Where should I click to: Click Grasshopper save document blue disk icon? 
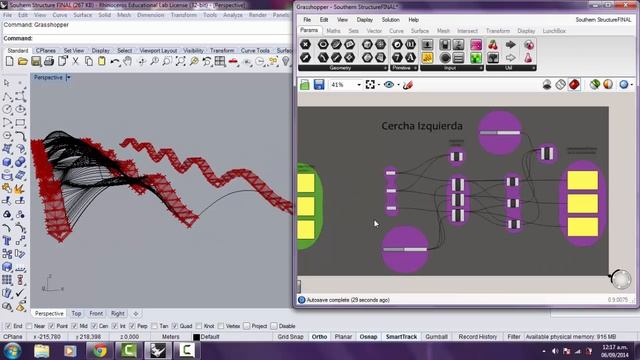[319, 84]
